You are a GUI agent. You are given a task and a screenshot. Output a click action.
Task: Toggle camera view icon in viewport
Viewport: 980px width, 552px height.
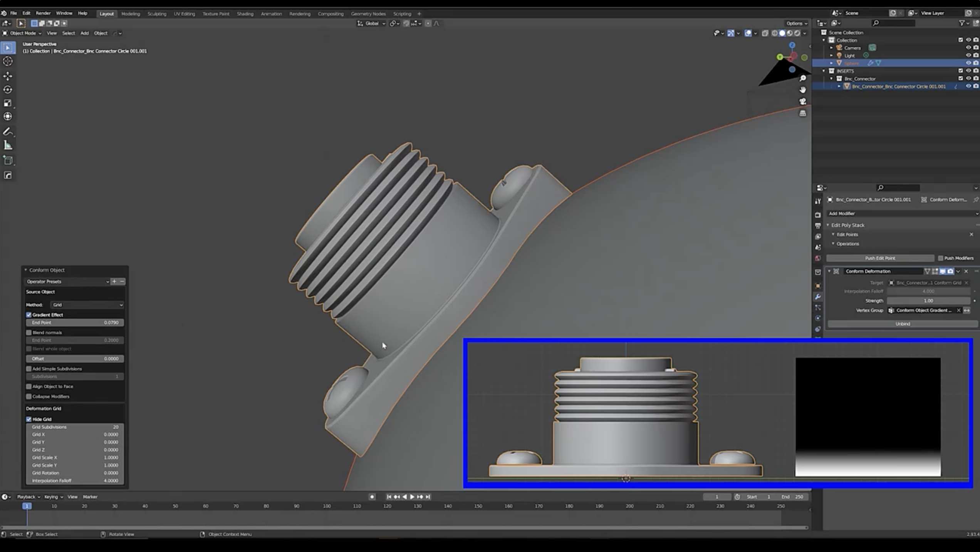pyautogui.click(x=803, y=102)
